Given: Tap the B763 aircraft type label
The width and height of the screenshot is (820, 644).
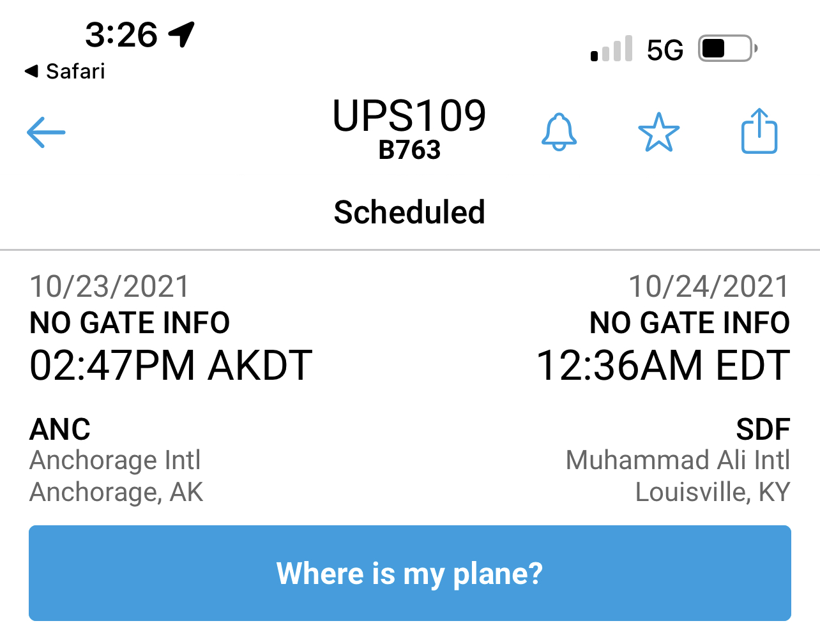Looking at the screenshot, I should (409, 150).
